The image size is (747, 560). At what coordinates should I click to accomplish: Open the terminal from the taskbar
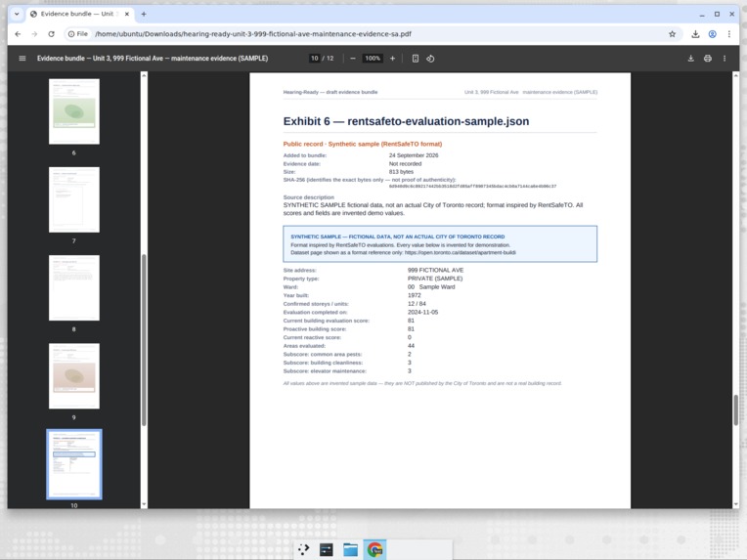click(327, 549)
